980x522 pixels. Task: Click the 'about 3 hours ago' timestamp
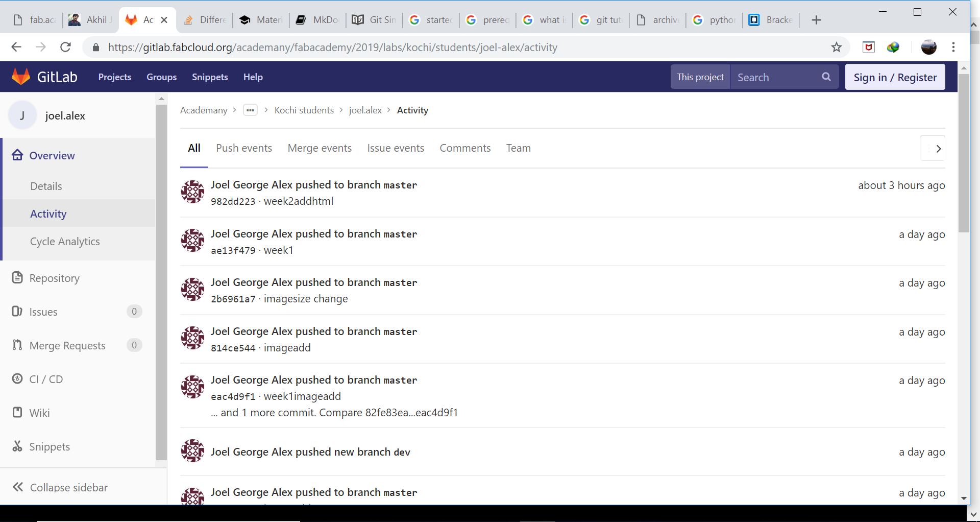click(x=901, y=185)
